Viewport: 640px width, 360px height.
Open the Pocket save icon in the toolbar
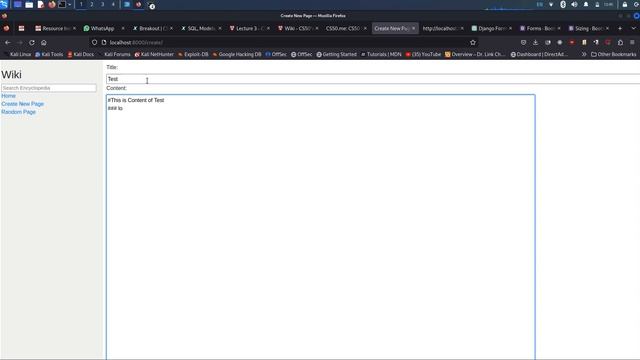click(523, 42)
